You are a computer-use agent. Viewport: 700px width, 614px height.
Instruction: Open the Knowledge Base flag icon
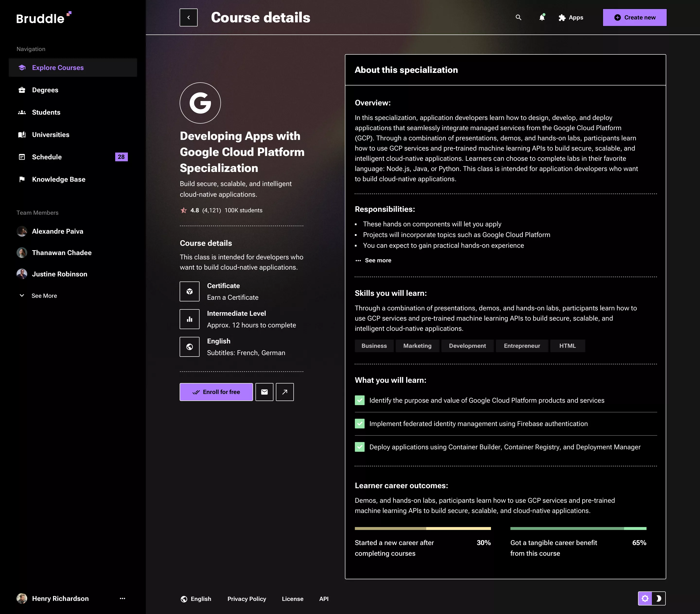click(22, 179)
